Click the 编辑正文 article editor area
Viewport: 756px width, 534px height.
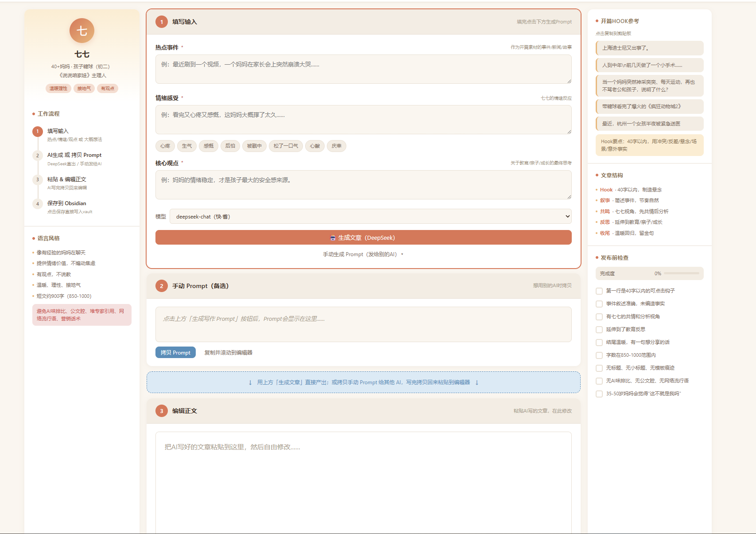(x=363, y=483)
